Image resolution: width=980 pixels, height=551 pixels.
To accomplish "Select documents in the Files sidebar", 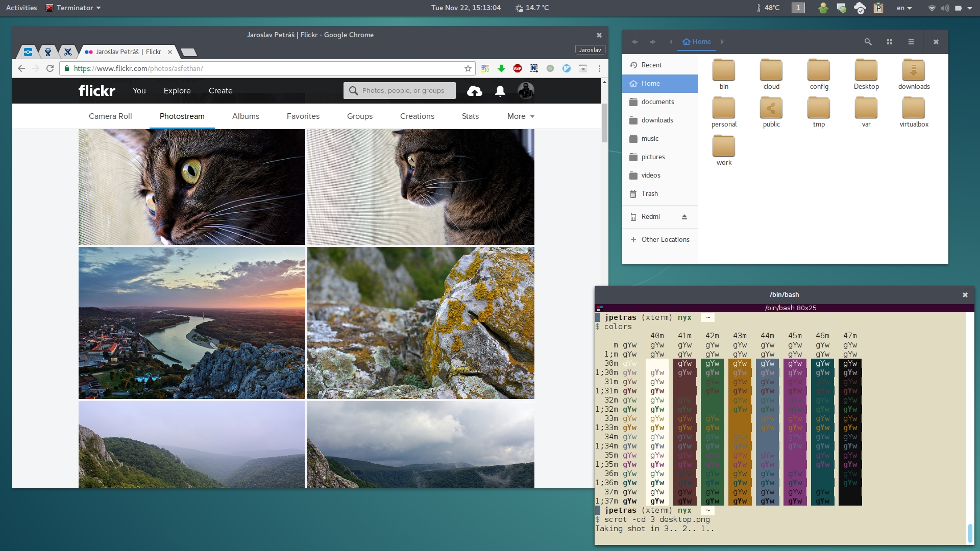I will click(660, 102).
